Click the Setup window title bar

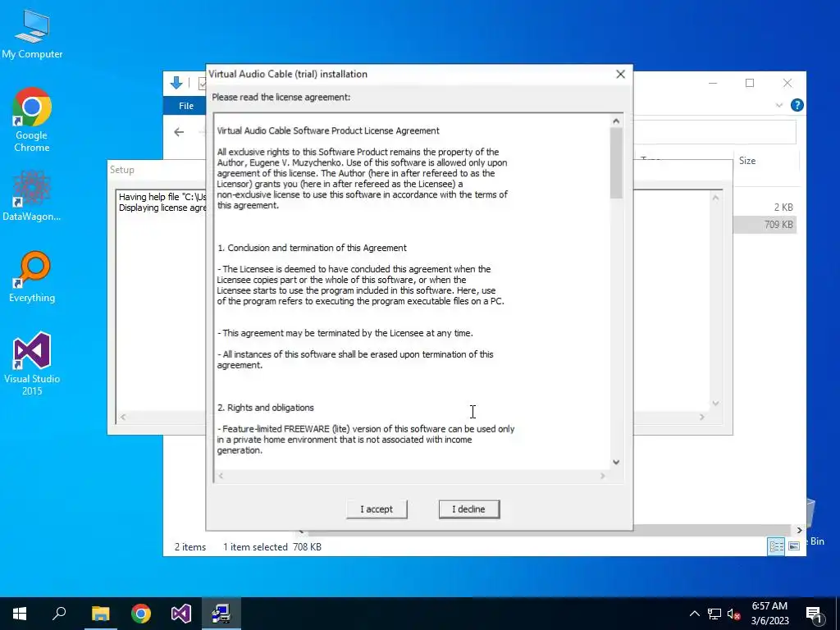pyautogui.click(x=157, y=170)
